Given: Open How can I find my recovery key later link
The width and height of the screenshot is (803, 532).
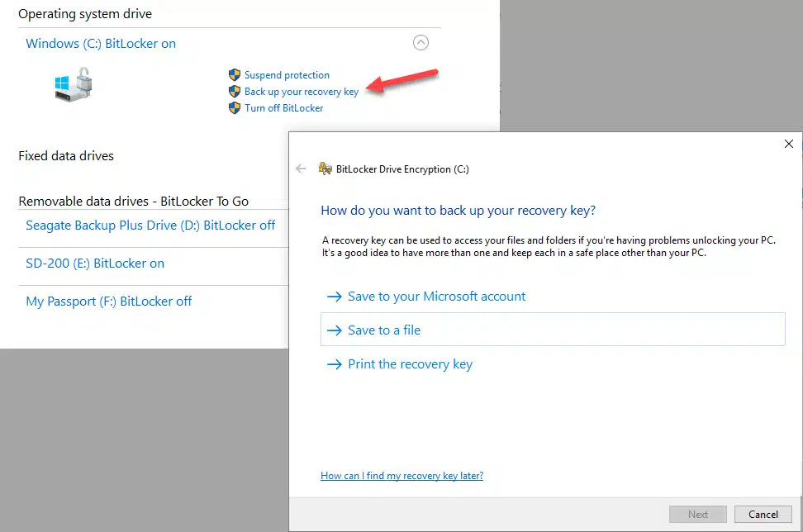Looking at the screenshot, I should coord(401,476).
